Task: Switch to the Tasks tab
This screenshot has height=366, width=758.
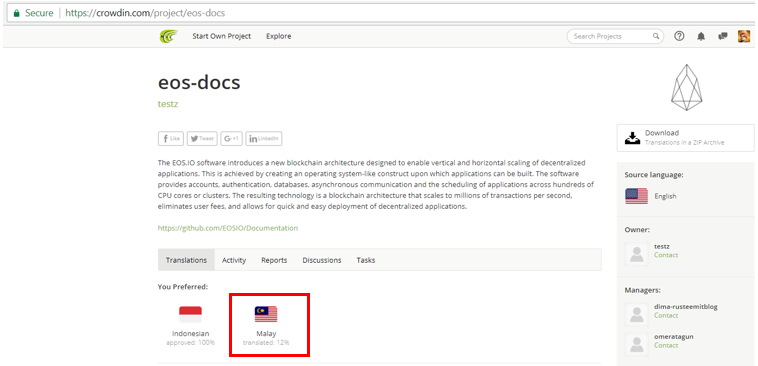Action: pyautogui.click(x=365, y=260)
